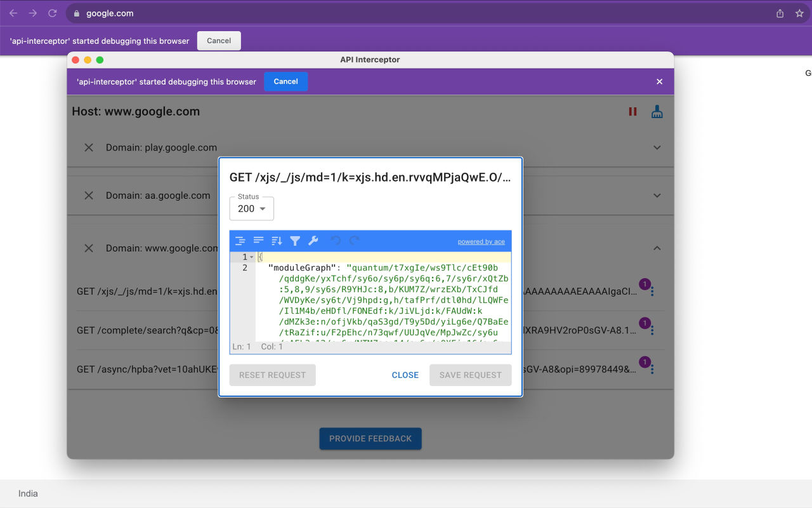This screenshot has height=508, width=812.
Task: Expand the aa.google.com domain section
Action: pos(657,196)
